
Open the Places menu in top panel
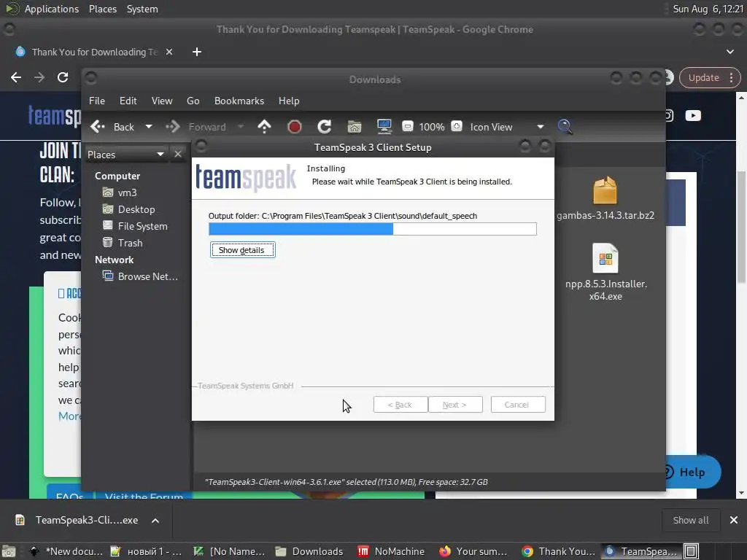point(103,9)
